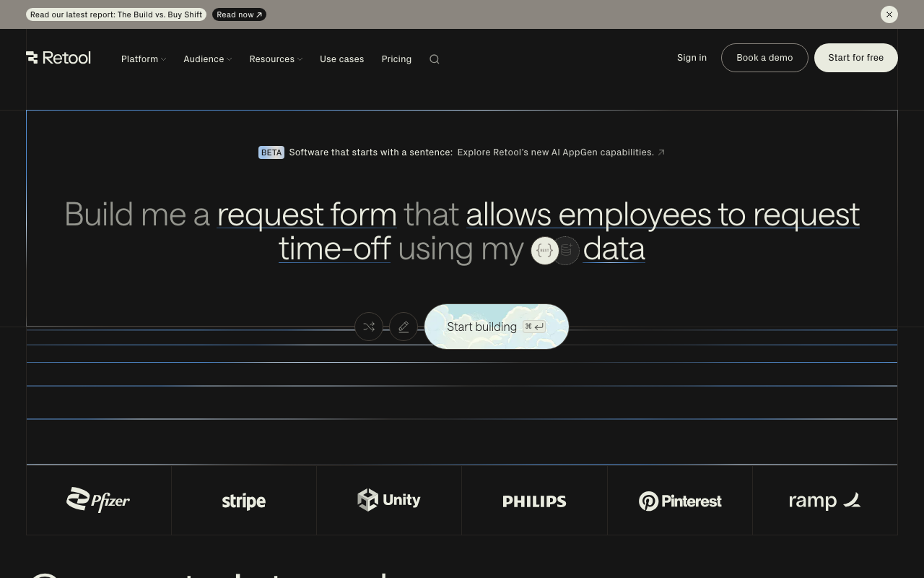Click the Start for free button
Image resolution: width=924 pixels, height=578 pixels.
coord(856,57)
